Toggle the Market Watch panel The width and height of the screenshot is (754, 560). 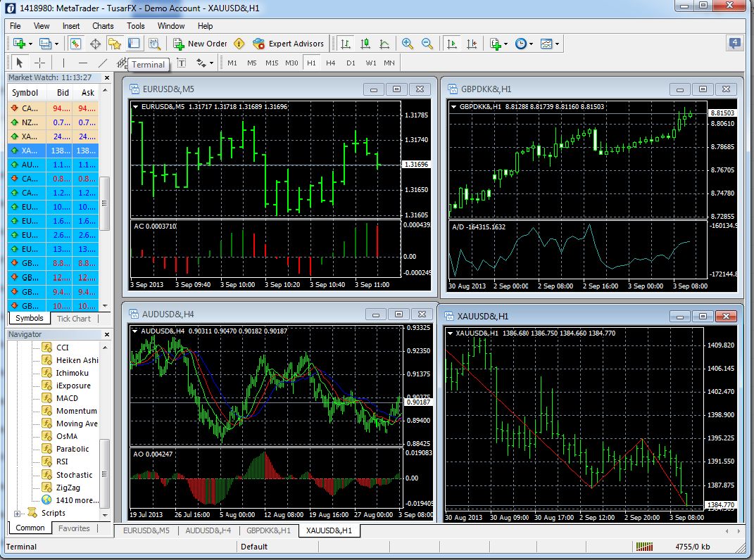tap(75, 44)
